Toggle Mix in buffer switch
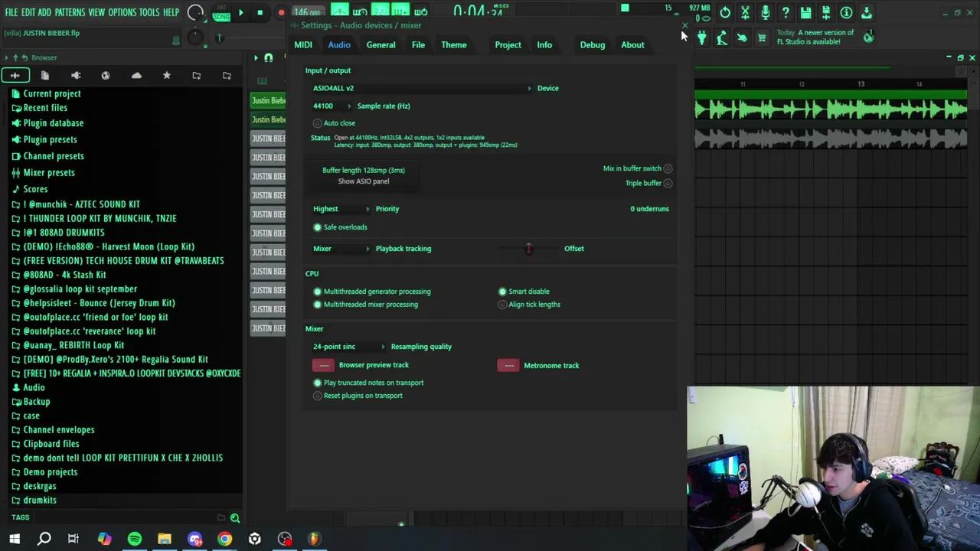Screen dimensions: 980x551 (x=638, y=168)
